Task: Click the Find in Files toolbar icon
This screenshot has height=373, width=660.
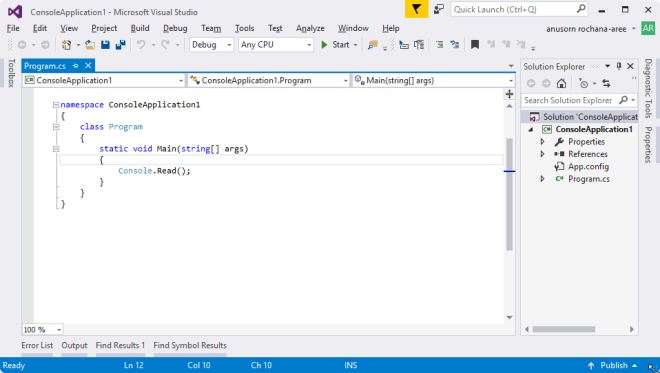Action: (373, 45)
